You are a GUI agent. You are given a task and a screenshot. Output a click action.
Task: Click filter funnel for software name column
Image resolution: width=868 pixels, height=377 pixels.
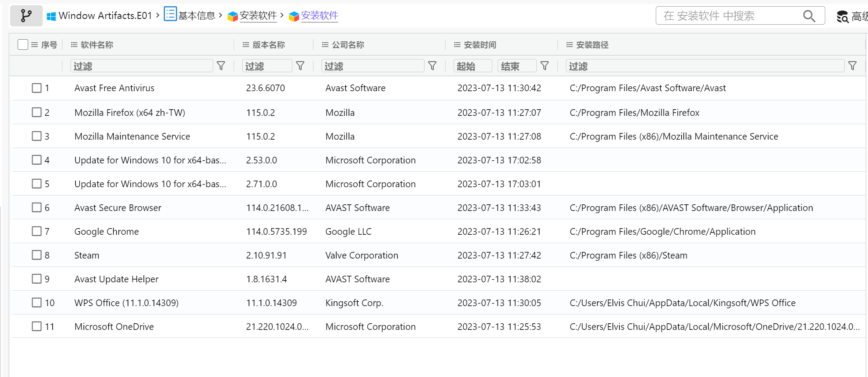[221, 66]
